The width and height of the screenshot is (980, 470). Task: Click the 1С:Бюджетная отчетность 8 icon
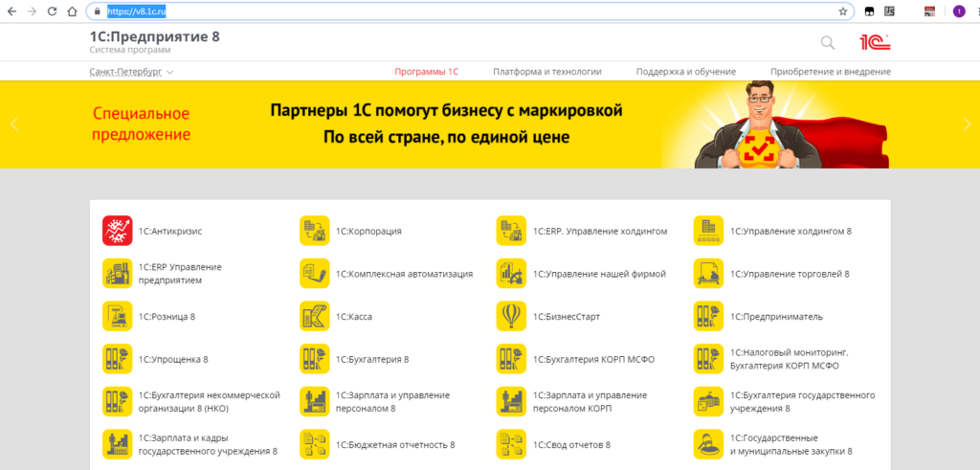[x=315, y=444]
